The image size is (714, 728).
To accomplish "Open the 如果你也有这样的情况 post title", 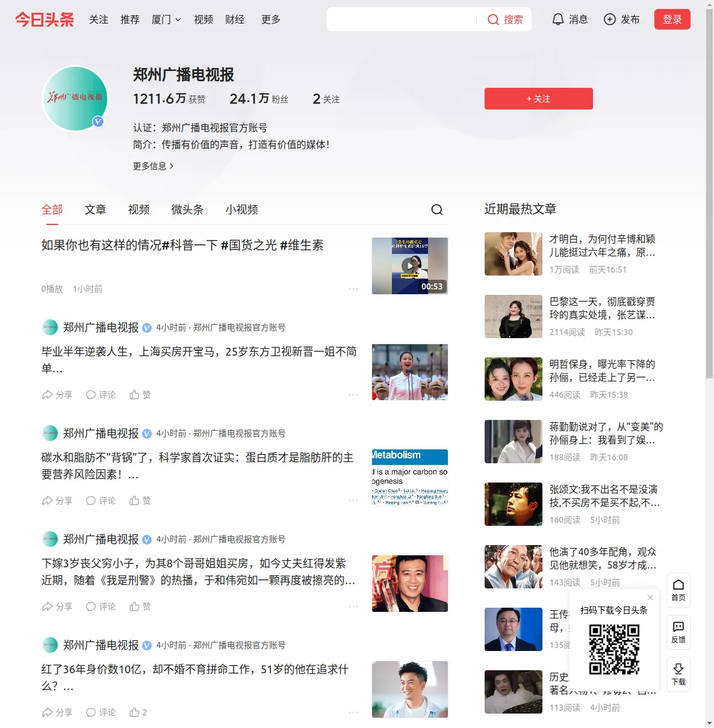I will (x=182, y=245).
